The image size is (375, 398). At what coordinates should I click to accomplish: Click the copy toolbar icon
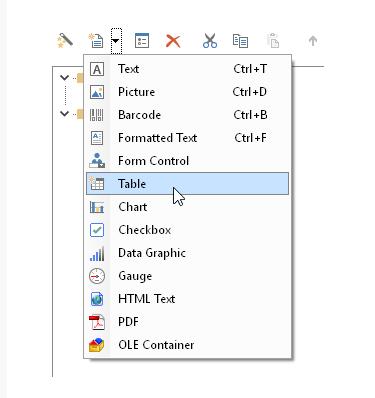coord(240,41)
